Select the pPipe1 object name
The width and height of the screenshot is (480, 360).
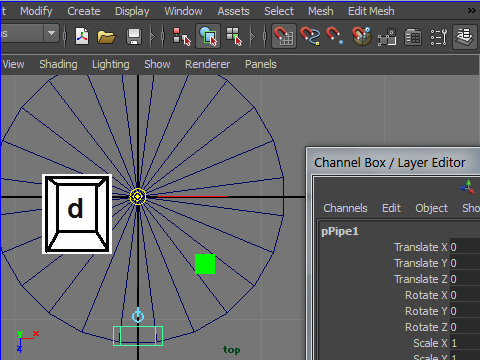pos(340,231)
